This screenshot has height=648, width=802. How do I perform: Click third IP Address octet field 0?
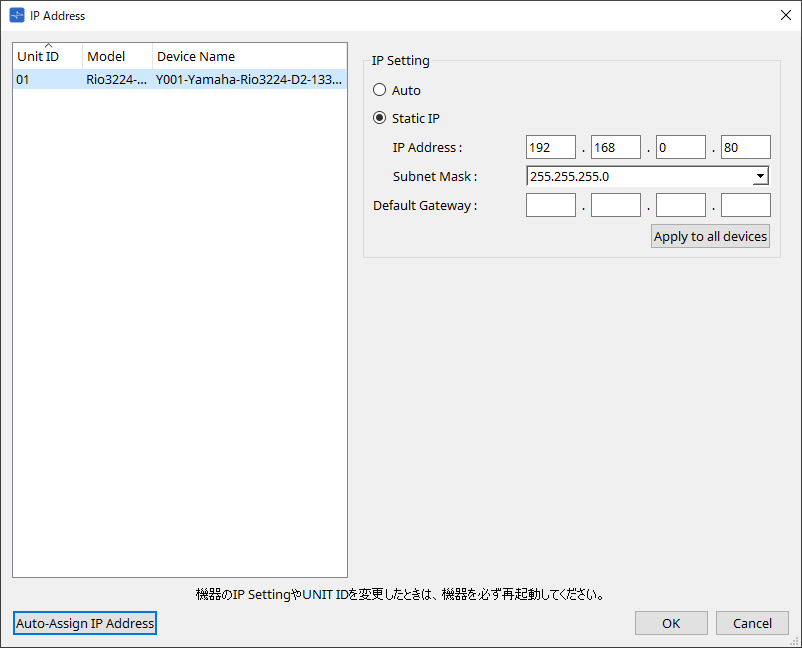pyautogui.click(x=681, y=148)
